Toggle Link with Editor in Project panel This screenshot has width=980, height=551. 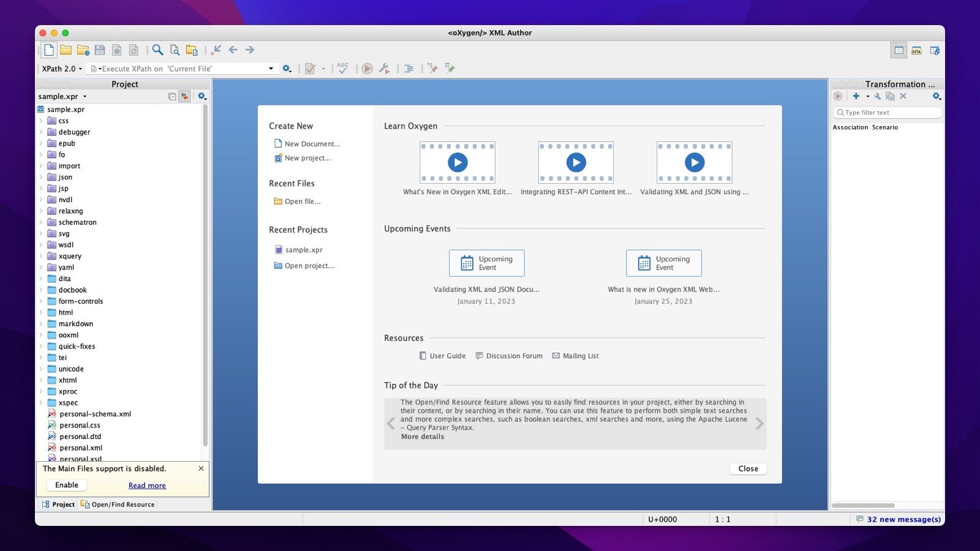tap(184, 97)
